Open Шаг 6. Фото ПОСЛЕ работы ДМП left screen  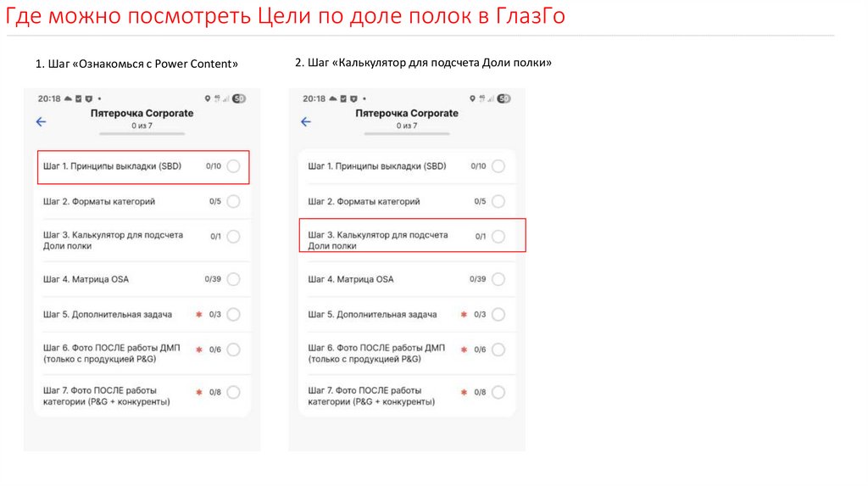pyautogui.click(x=142, y=353)
